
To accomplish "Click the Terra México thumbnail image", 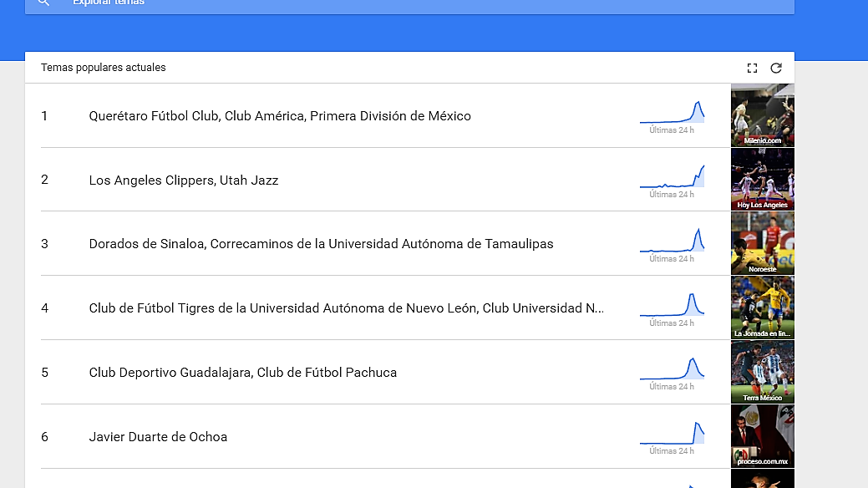I will [763, 372].
